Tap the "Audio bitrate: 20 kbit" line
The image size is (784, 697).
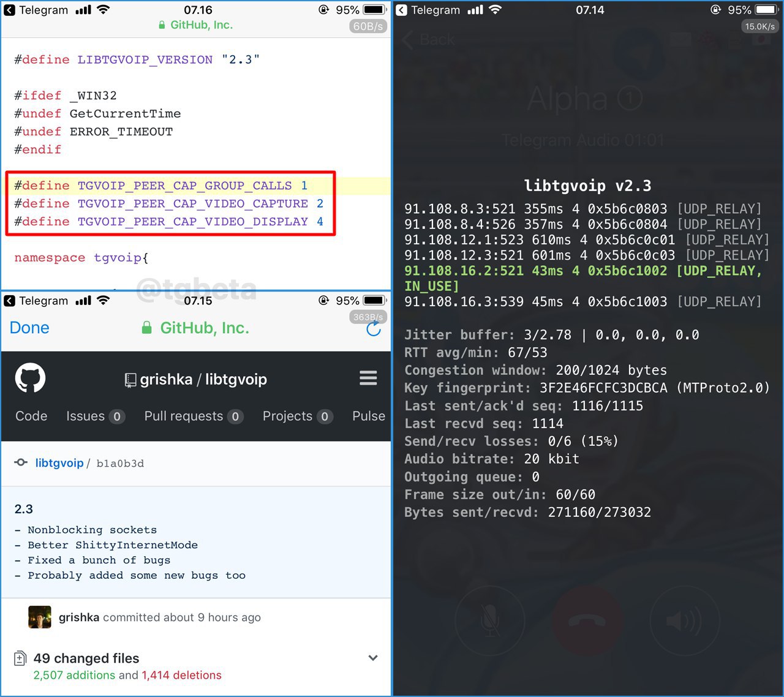(492, 459)
